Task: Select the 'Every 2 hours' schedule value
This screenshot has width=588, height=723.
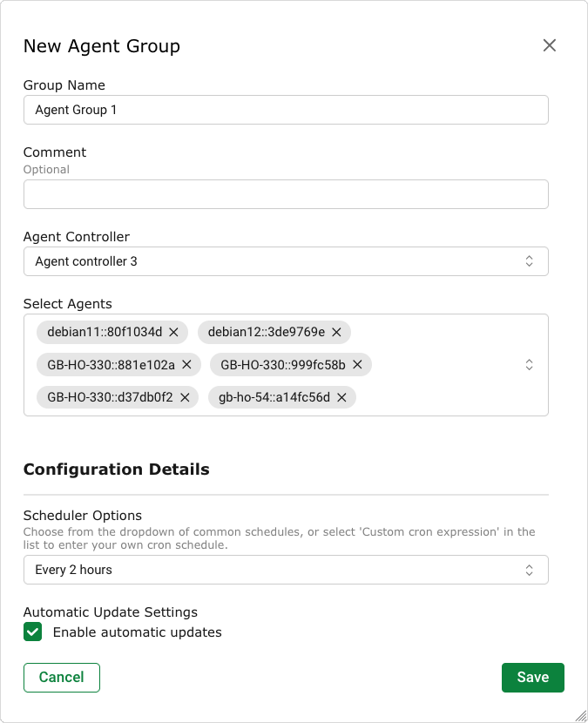Action: point(74,570)
